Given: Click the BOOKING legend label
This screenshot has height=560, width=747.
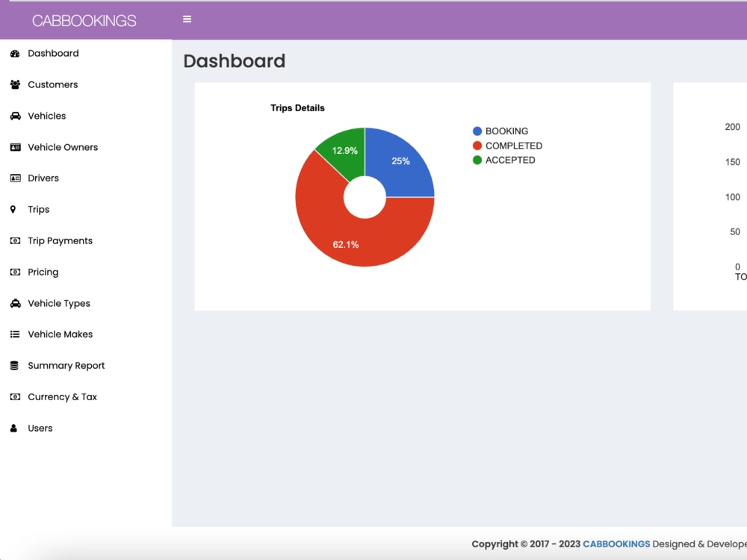Looking at the screenshot, I should coord(507,131).
